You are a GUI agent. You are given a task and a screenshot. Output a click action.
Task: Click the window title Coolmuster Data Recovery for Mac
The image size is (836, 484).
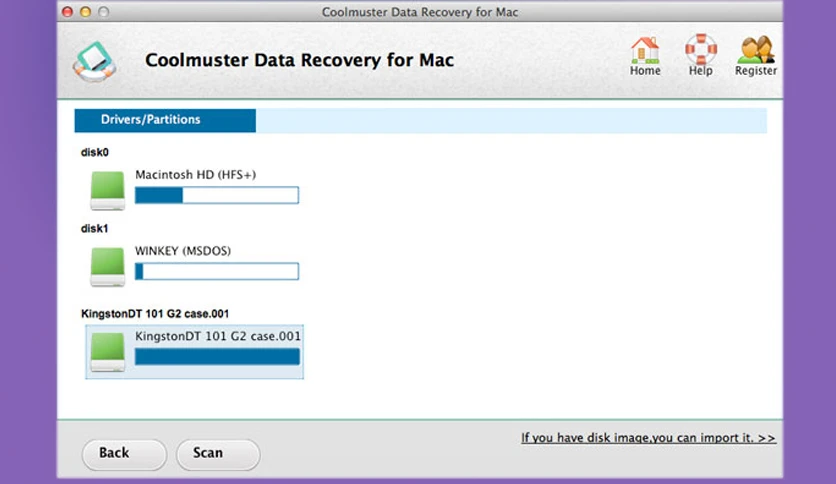420,12
